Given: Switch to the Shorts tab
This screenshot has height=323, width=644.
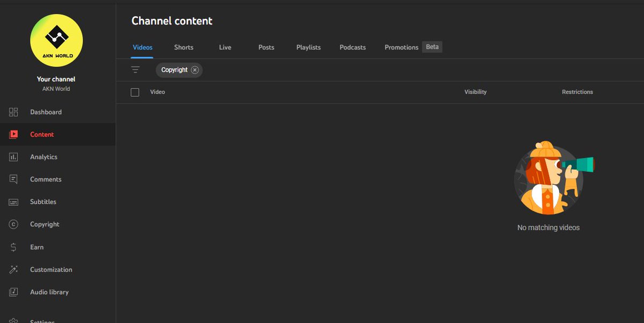Looking at the screenshot, I should pos(184,47).
